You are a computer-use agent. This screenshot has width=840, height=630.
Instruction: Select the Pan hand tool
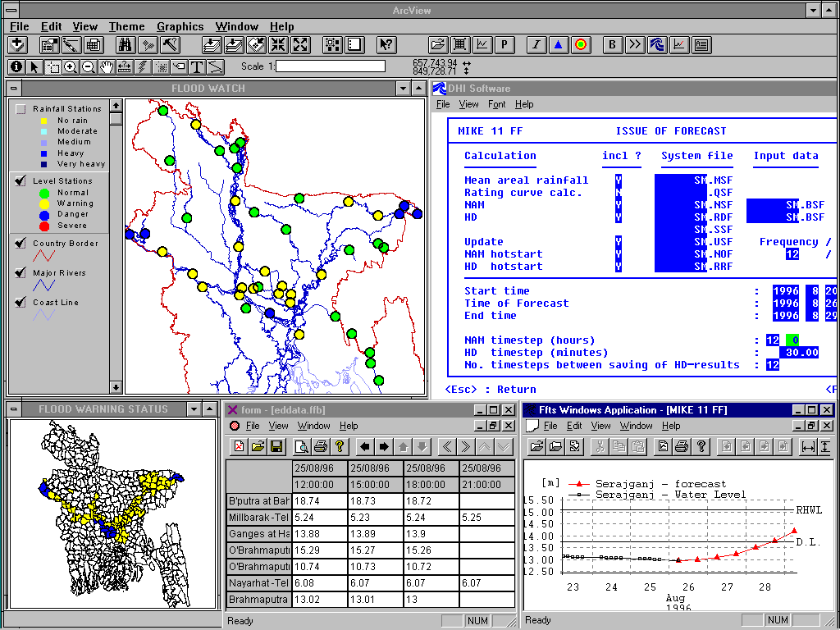pos(107,67)
